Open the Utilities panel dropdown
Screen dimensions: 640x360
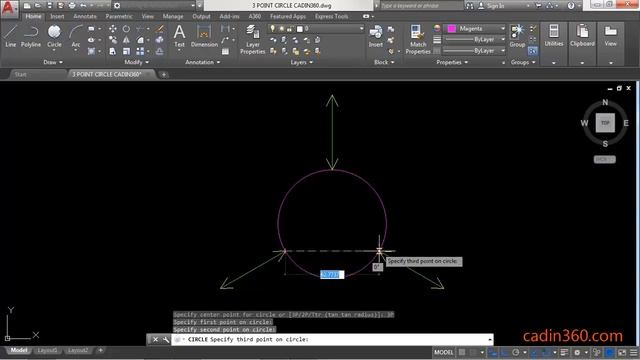click(x=554, y=63)
